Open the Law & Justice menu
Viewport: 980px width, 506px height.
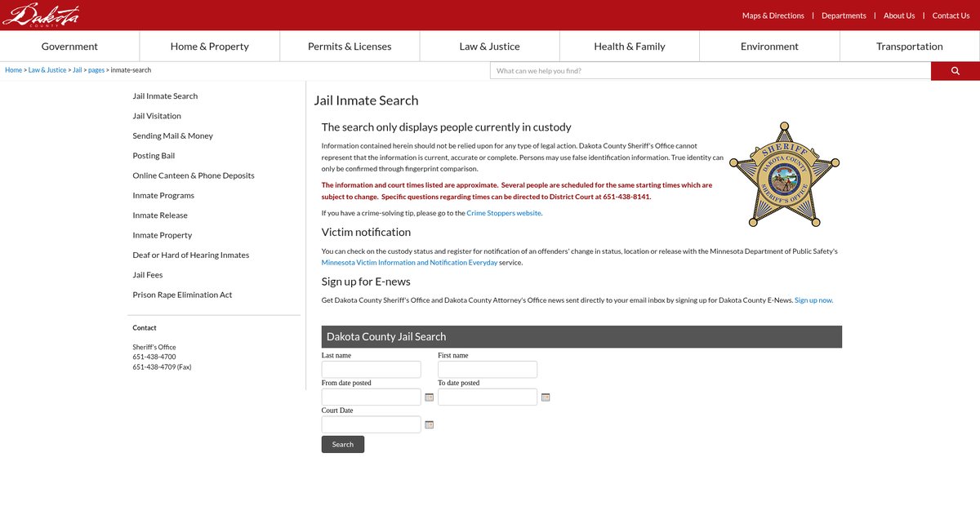click(x=489, y=47)
